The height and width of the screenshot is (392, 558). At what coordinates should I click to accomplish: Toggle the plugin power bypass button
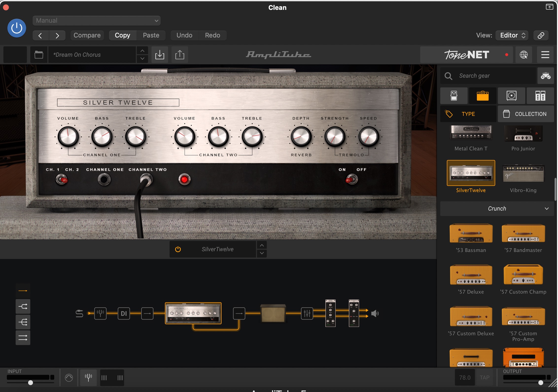tap(17, 28)
